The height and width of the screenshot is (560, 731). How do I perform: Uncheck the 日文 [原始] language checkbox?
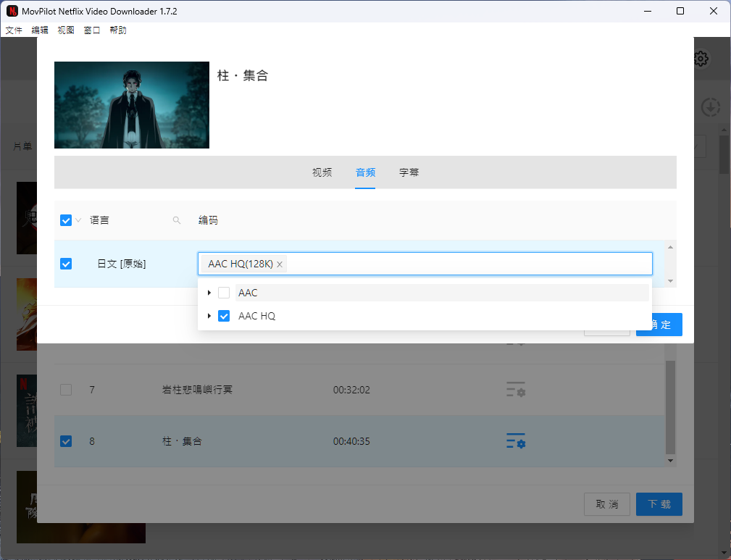pyautogui.click(x=66, y=264)
